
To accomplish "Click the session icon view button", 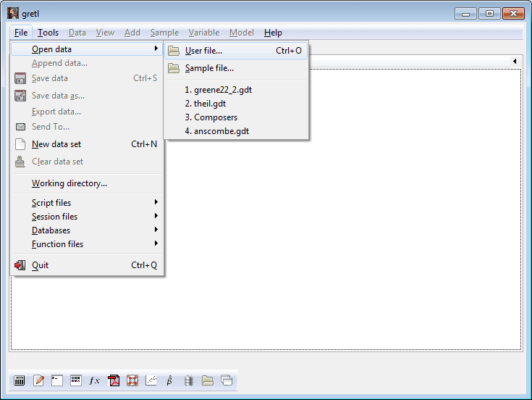I will [76, 380].
